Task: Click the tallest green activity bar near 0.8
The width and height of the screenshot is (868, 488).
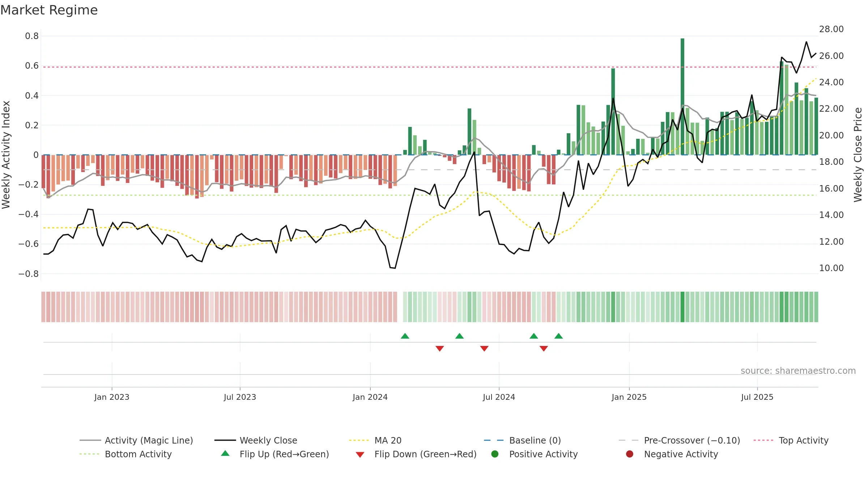Action: coord(682,97)
